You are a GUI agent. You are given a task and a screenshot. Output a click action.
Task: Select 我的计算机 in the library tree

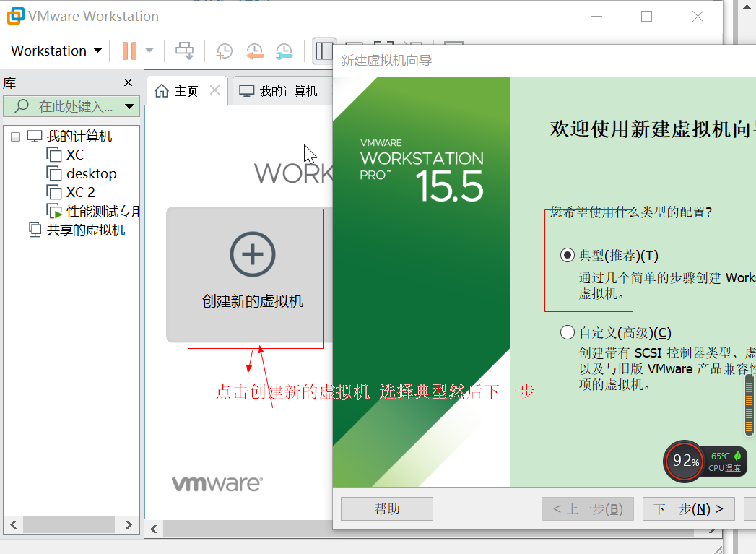pos(79,137)
